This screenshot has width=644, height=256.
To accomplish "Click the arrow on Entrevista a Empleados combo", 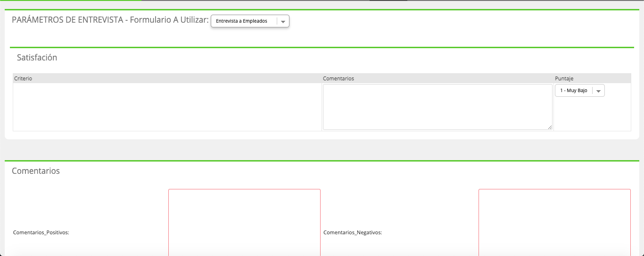I will [x=283, y=21].
